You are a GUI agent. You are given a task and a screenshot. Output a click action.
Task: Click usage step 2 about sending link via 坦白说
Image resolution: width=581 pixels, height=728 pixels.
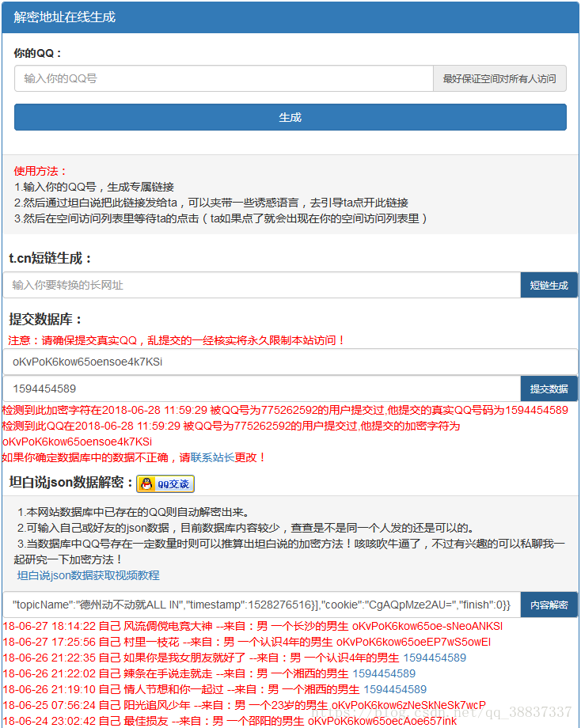click(x=211, y=203)
